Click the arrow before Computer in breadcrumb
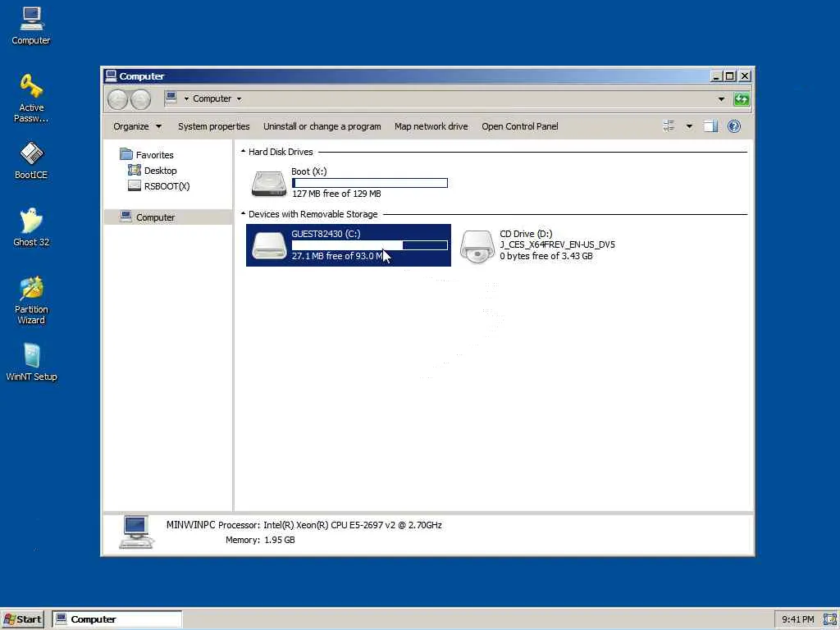 pos(186,99)
